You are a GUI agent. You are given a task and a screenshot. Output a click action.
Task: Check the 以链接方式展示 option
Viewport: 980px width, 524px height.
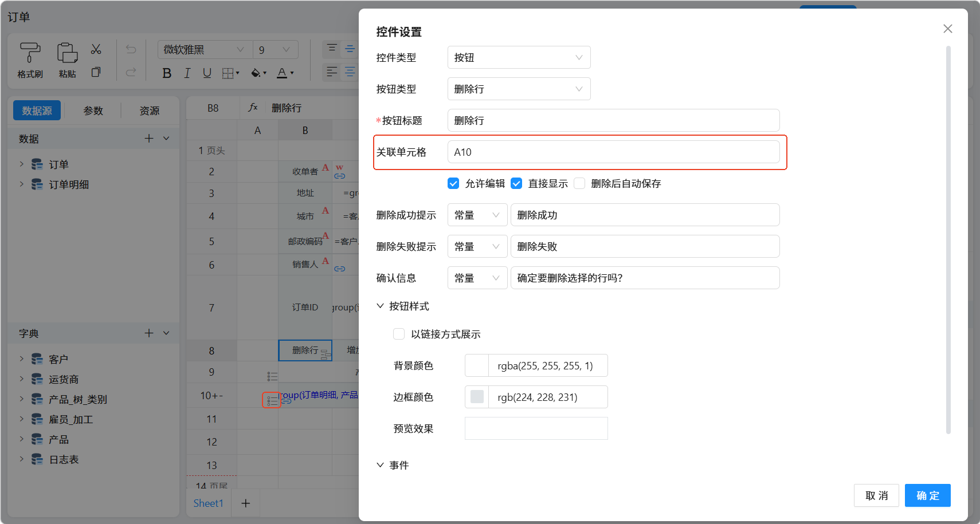pos(399,334)
